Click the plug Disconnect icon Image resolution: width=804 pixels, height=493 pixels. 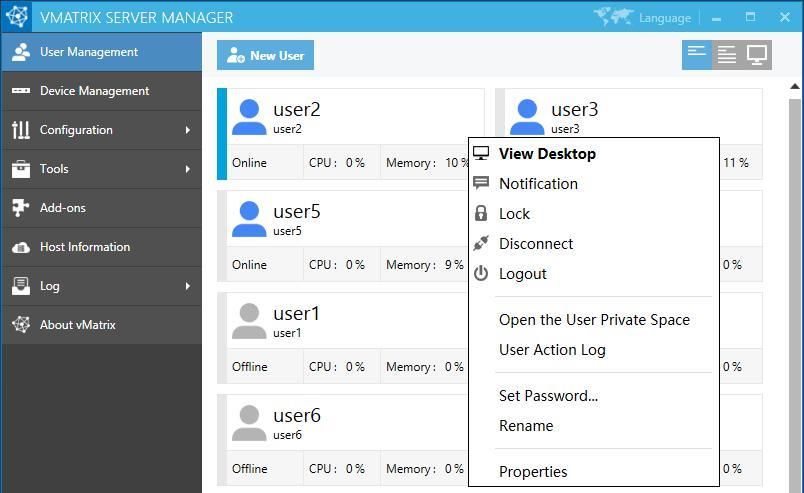point(481,243)
